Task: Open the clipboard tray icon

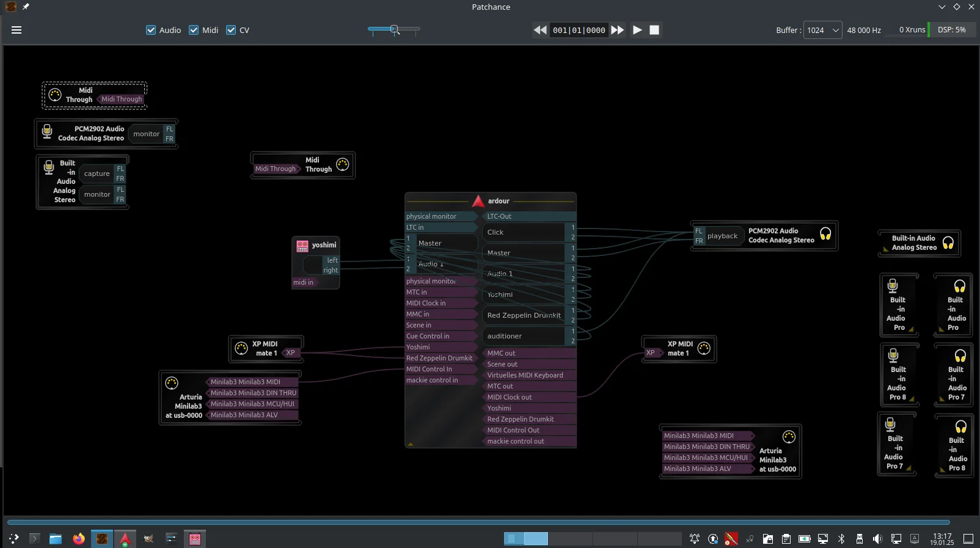Action: click(x=786, y=539)
